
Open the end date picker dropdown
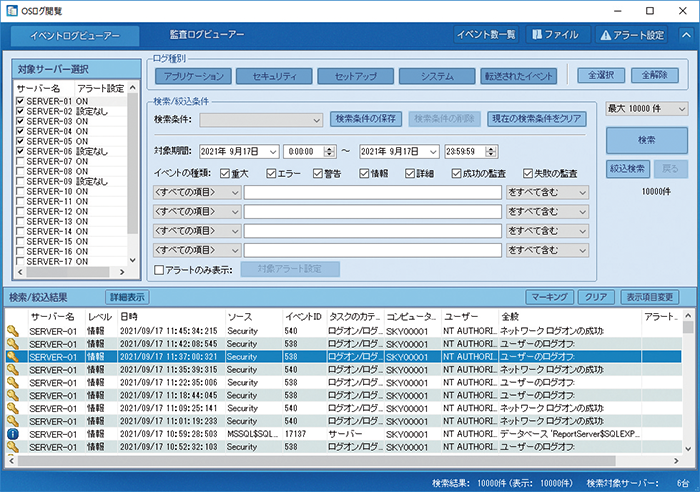pos(433,152)
